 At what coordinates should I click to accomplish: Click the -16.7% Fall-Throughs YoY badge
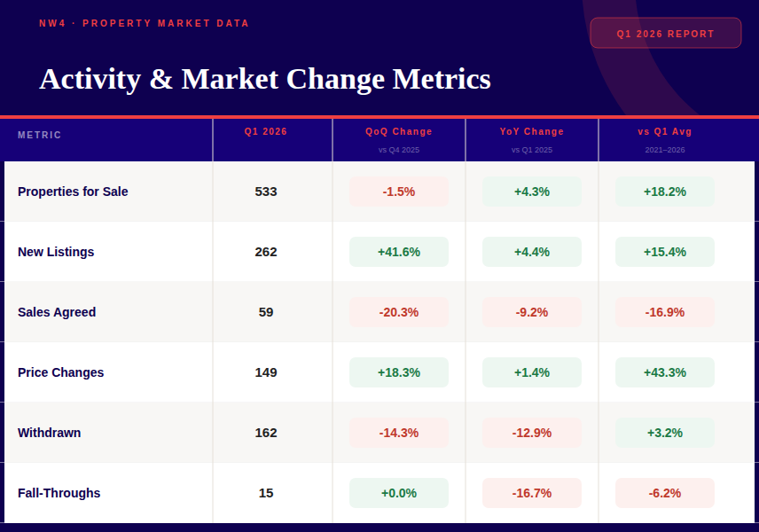point(532,493)
